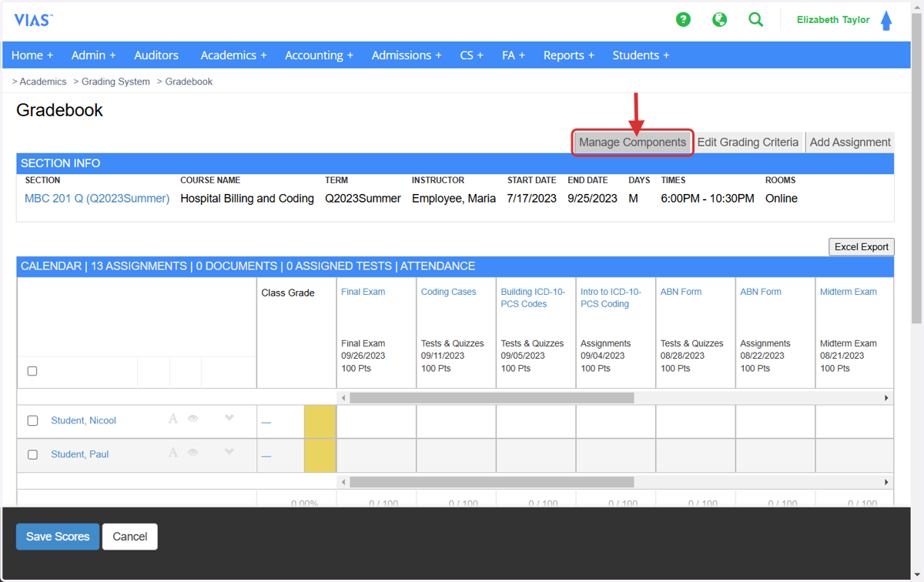This screenshot has width=924, height=582.
Task: Click Midterm Exam score cell for Student, Nicool
Action: (855, 422)
